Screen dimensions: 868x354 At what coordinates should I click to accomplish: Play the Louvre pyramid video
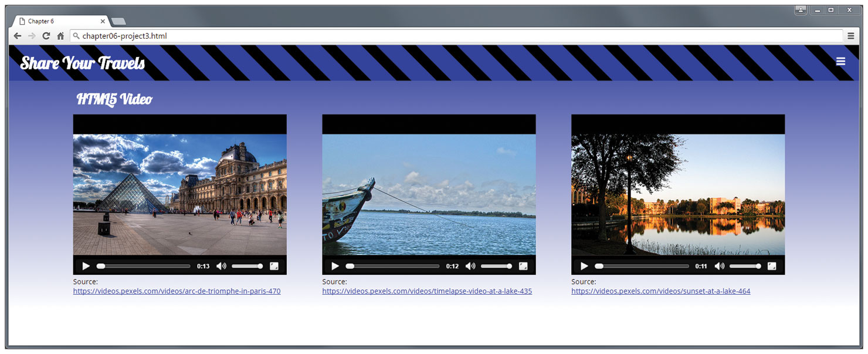click(86, 266)
